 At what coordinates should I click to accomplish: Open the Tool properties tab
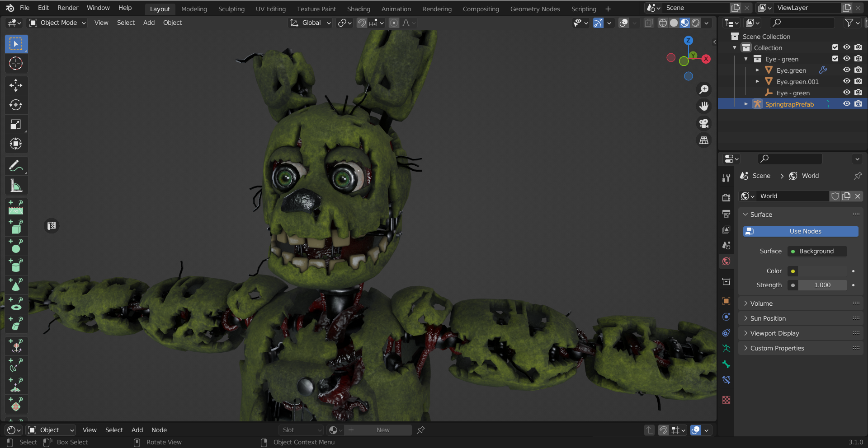[726, 178]
